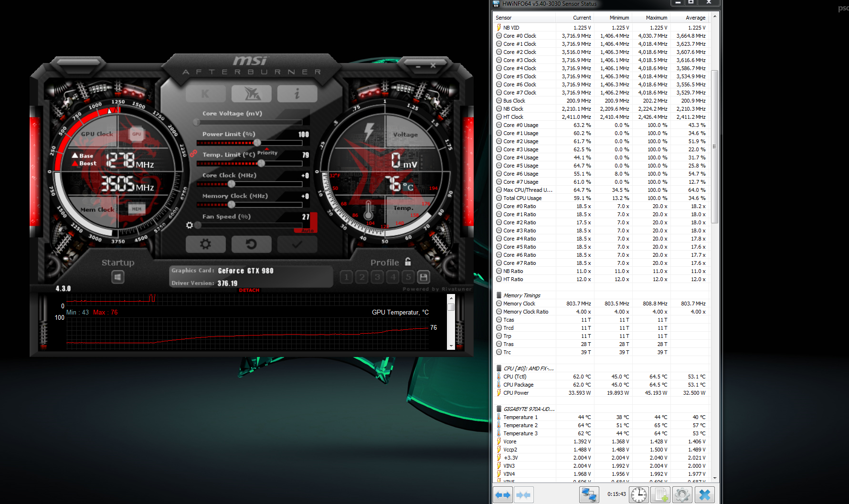Click the HWiNFO64 title bar icon
Screen dimensions: 849x504
(x=496, y=4)
